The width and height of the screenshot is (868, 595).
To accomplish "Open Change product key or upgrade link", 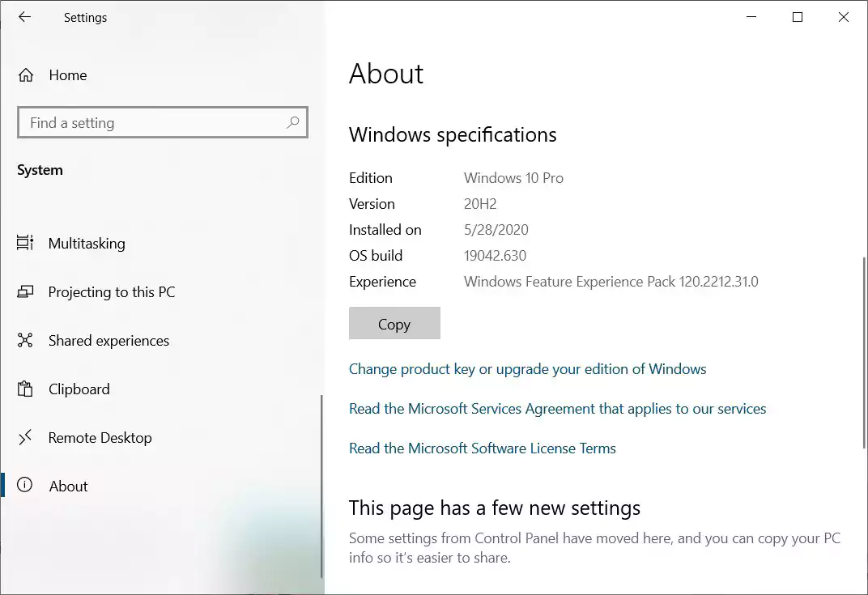I will (x=528, y=369).
